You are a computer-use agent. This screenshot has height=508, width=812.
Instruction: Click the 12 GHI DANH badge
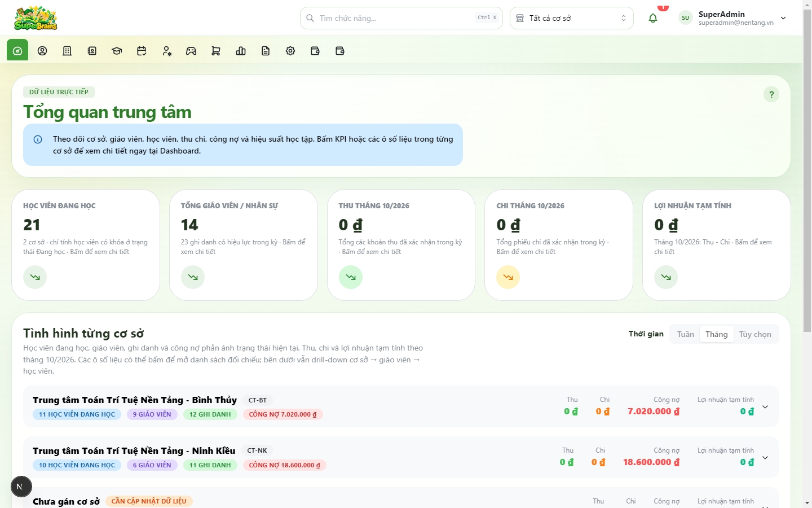coord(210,414)
